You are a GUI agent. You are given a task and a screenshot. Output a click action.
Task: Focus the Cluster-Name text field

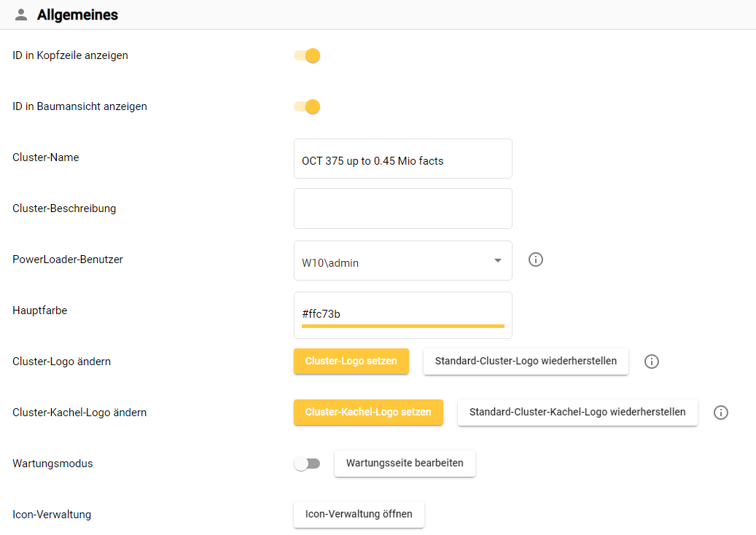point(402,160)
